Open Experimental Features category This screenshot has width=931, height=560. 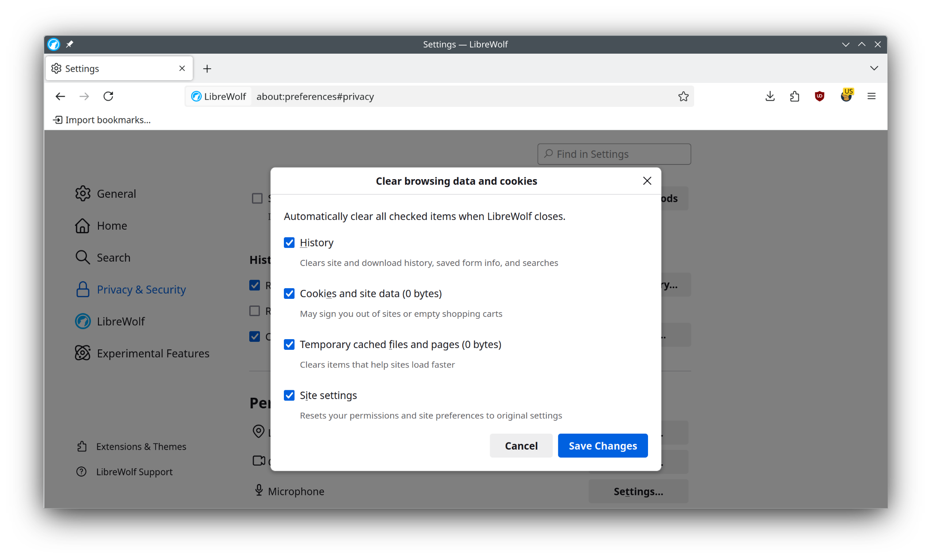point(153,353)
